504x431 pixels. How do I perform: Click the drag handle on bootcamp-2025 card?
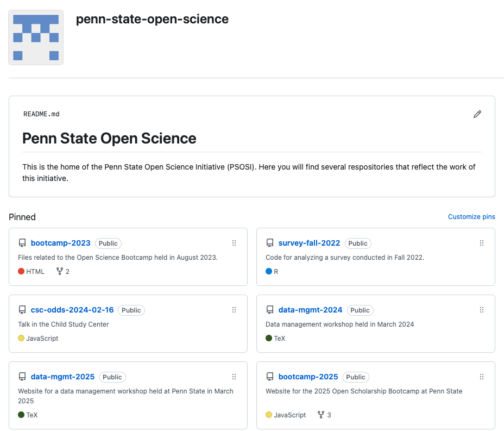click(482, 377)
